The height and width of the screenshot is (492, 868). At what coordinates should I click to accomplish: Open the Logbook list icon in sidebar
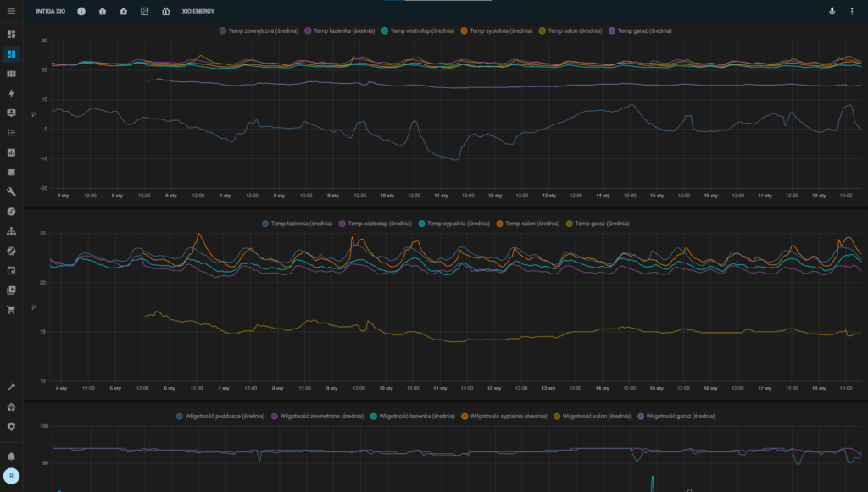(11, 133)
